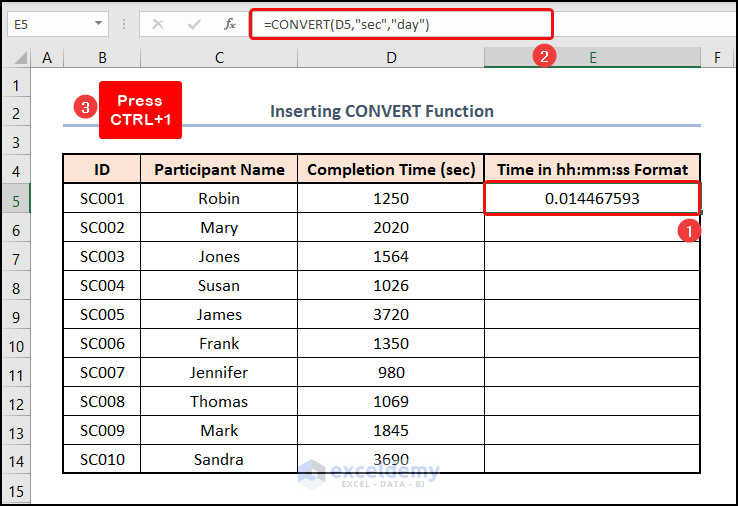
Task: Select the cell with value 1564
Action: point(391,257)
